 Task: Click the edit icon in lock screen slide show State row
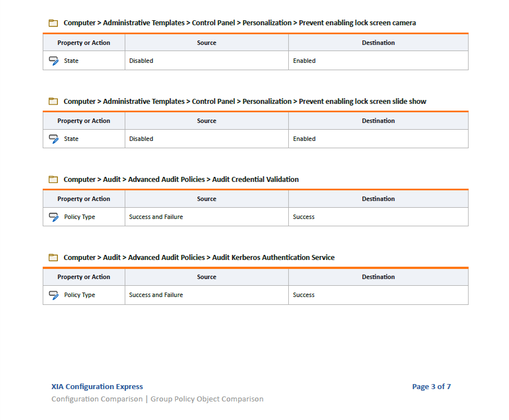coord(54,139)
